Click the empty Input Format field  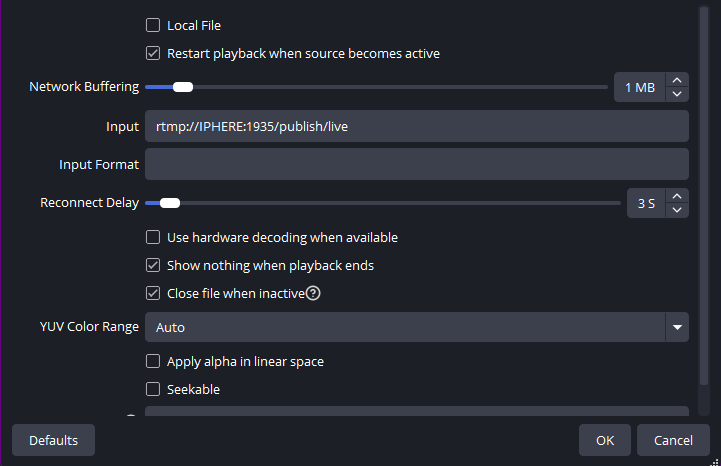click(416, 164)
